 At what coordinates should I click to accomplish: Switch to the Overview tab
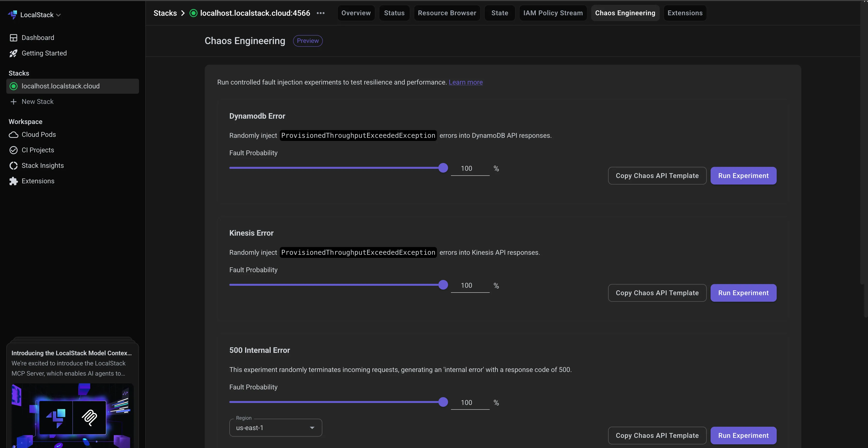pyautogui.click(x=356, y=13)
